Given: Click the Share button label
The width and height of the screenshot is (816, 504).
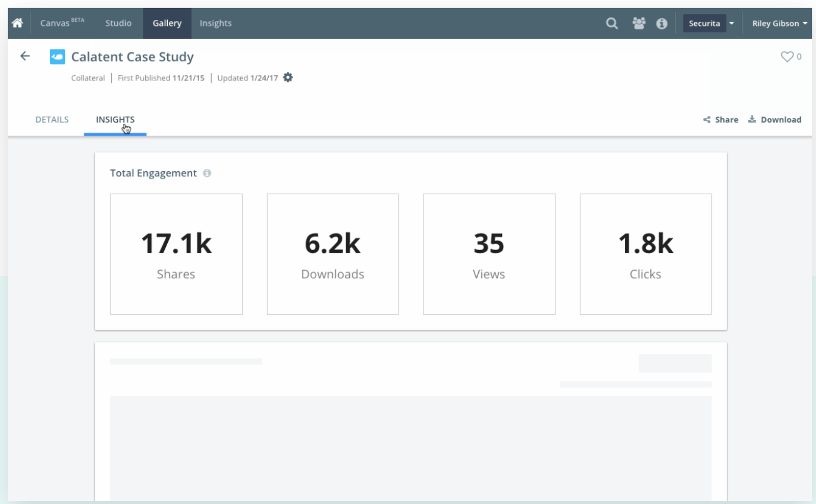Looking at the screenshot, I should pos(726,120).
